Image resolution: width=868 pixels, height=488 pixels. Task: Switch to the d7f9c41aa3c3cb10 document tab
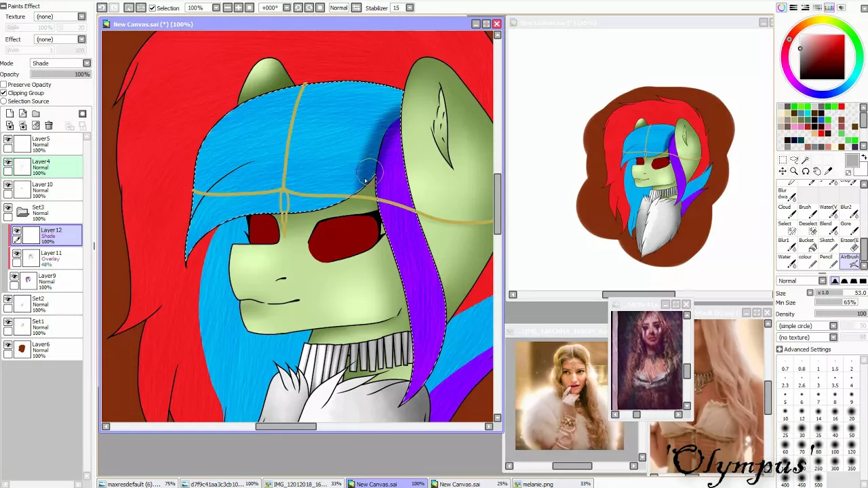point(220,484)
